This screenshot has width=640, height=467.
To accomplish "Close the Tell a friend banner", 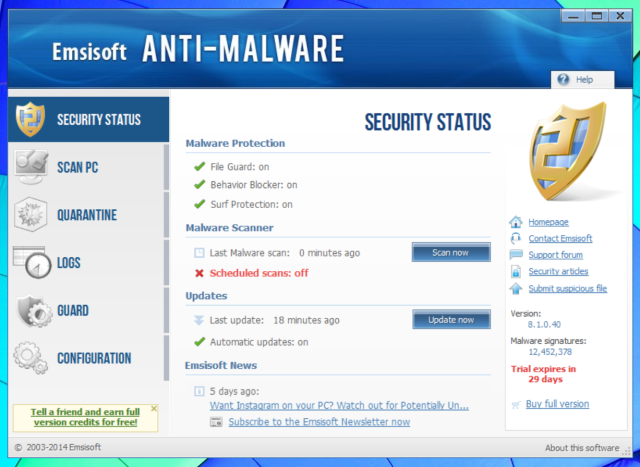I will tap(154, 409).
